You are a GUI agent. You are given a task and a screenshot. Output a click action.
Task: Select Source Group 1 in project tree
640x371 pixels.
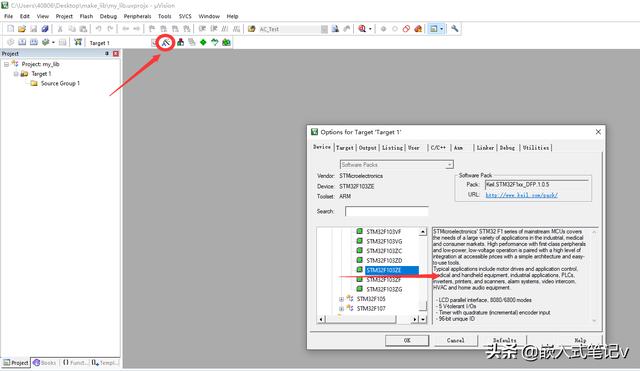point(60,83)
